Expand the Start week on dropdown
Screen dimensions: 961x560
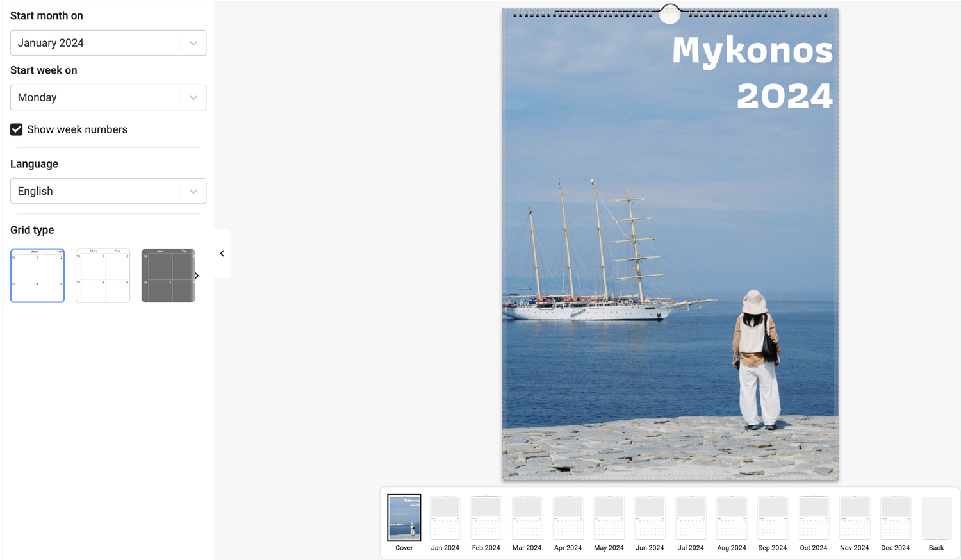pos(108,97)
